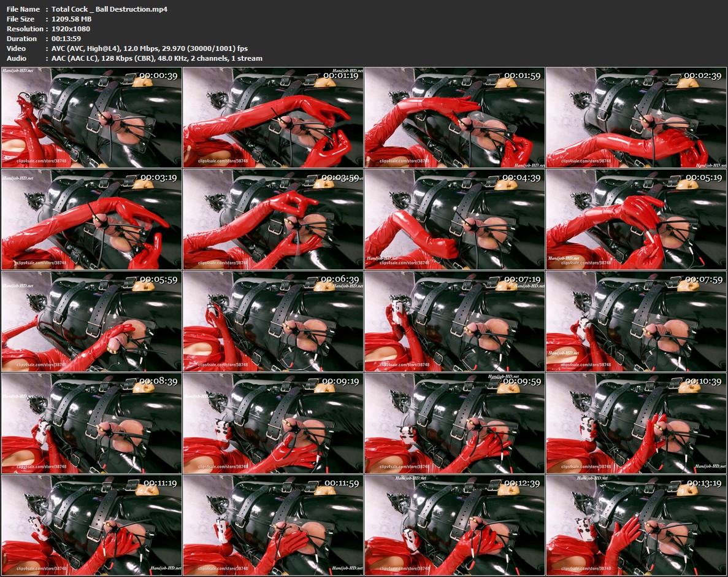The image size is (728, 577).
Task: Click the frame marked 00:07:19
Action: [454, 321]
